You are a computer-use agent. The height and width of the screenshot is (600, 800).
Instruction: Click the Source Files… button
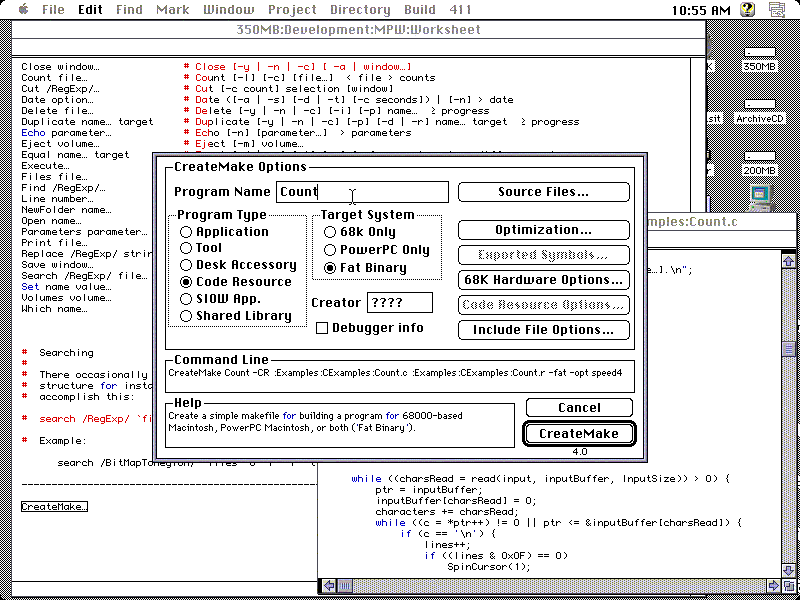click(x=543, y=192)
